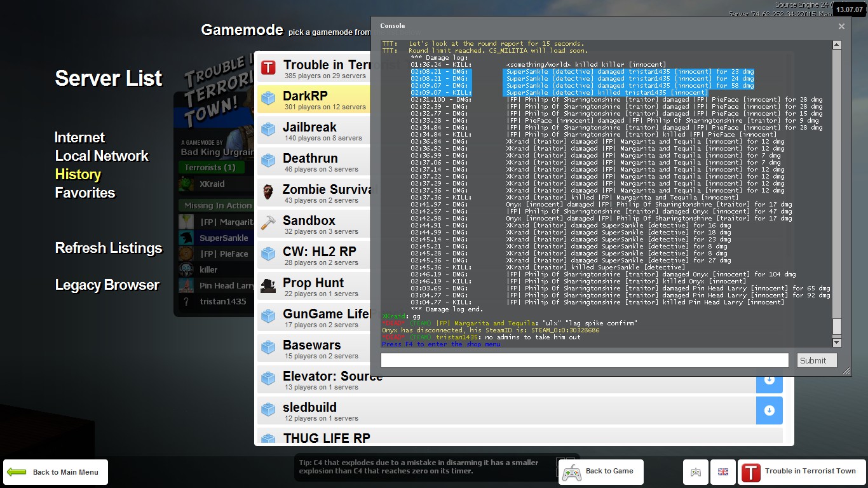This screenshot has width=868, height=488.
Task: Click the console scrollbar down arrow
Action: pyautogui.click(x=837, y=342)
